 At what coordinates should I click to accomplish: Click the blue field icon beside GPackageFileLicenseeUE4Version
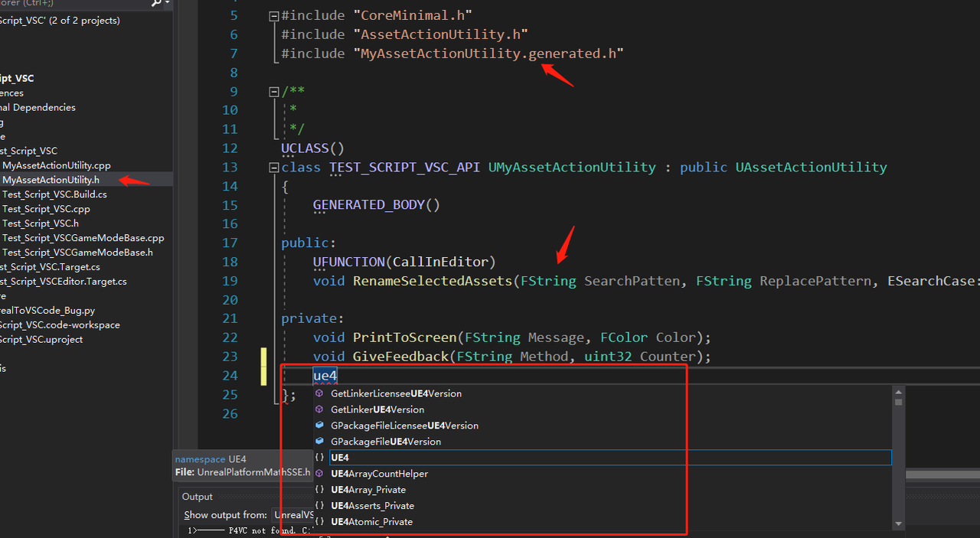click(x=319, y=426)
